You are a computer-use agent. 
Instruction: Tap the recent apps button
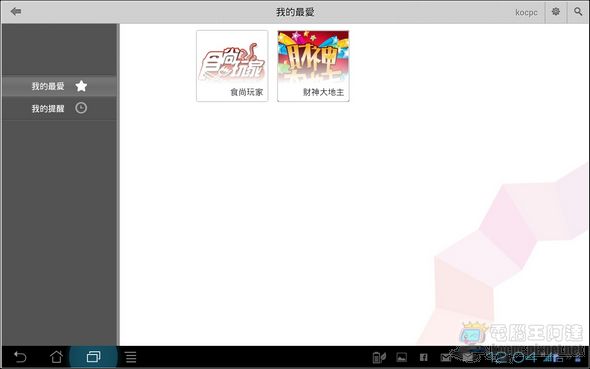(93, 357)
